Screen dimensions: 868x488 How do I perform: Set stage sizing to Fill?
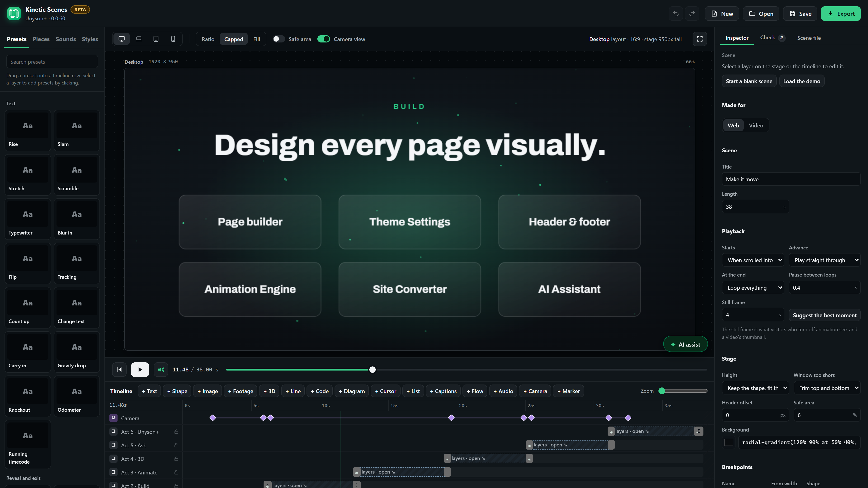click(x=256, y=39)
